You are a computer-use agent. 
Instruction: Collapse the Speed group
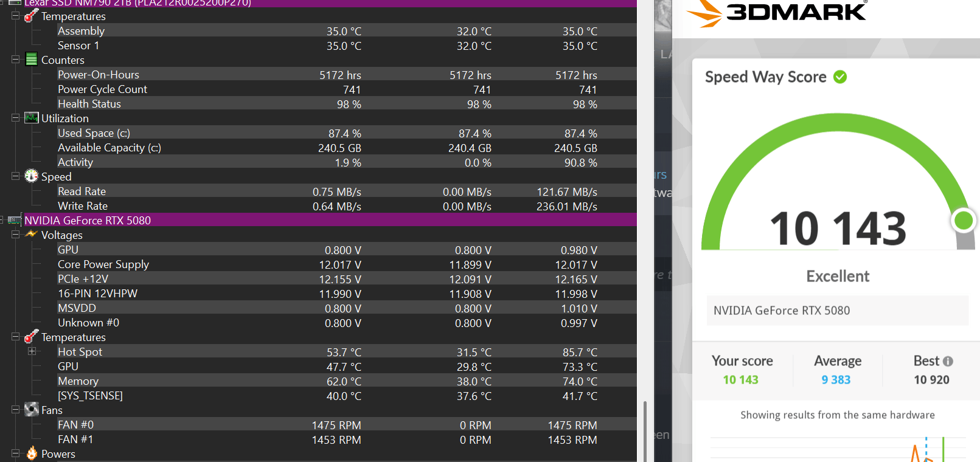coord(16,176)
